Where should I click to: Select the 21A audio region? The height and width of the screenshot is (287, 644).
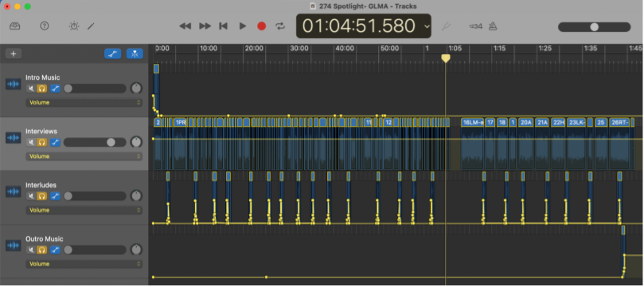click(x=542, y=144)
